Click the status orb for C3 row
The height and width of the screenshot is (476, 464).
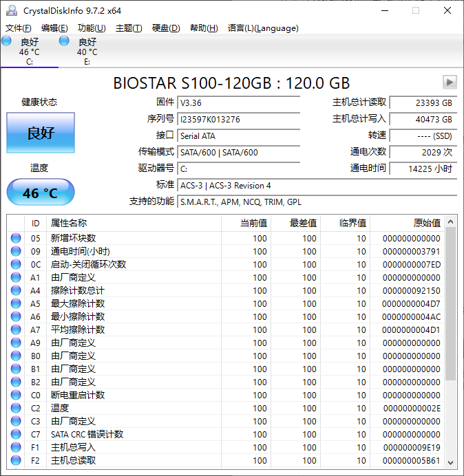16,421
